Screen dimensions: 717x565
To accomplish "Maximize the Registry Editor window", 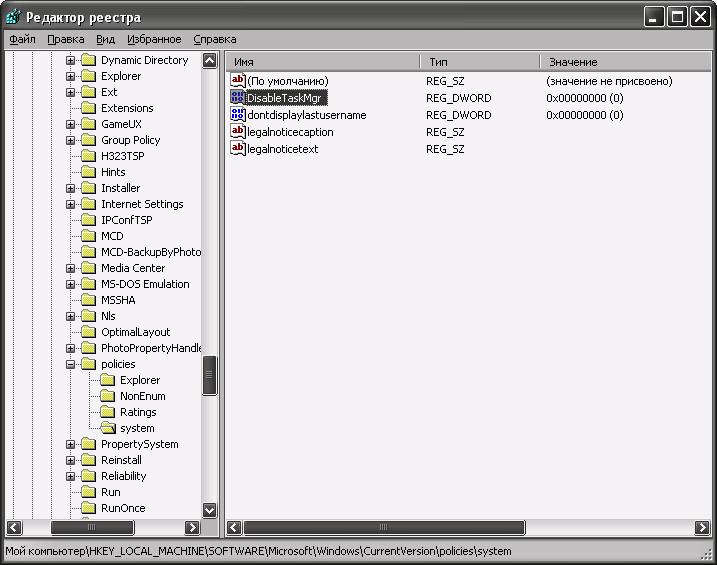I will pos(677,17).
